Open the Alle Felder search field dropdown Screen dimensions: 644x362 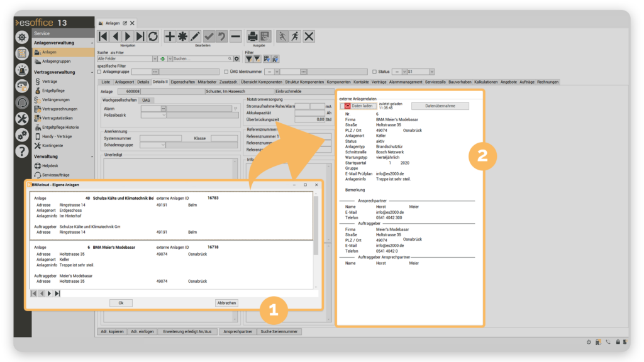click(x=155, y=58)
